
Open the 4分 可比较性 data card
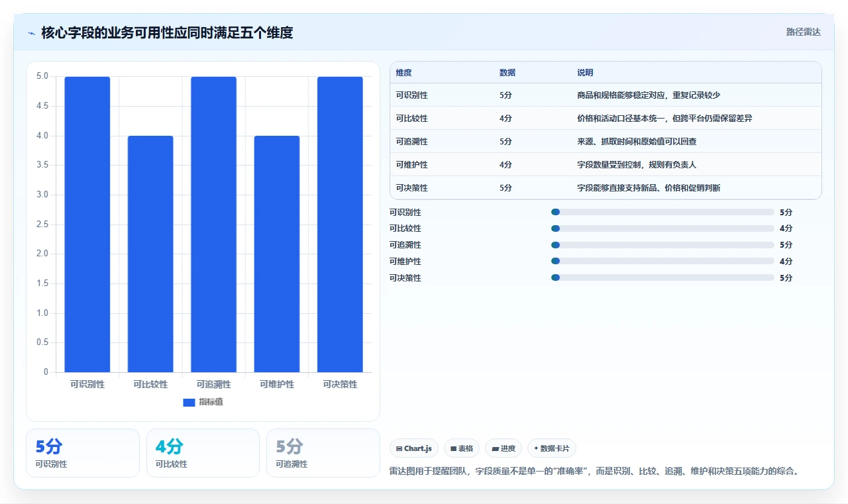point(203,453)
